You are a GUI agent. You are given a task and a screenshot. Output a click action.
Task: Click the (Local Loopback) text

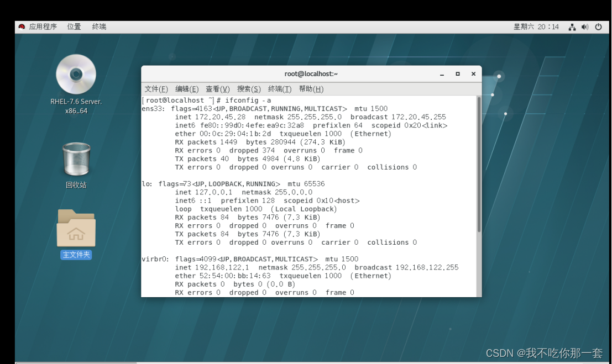pos(304,209)
